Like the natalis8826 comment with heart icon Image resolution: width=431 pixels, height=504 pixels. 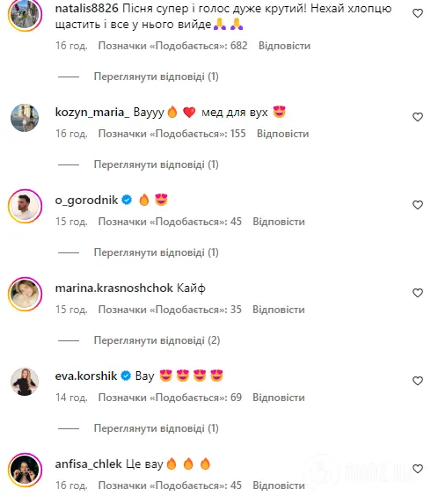point(417,13)
